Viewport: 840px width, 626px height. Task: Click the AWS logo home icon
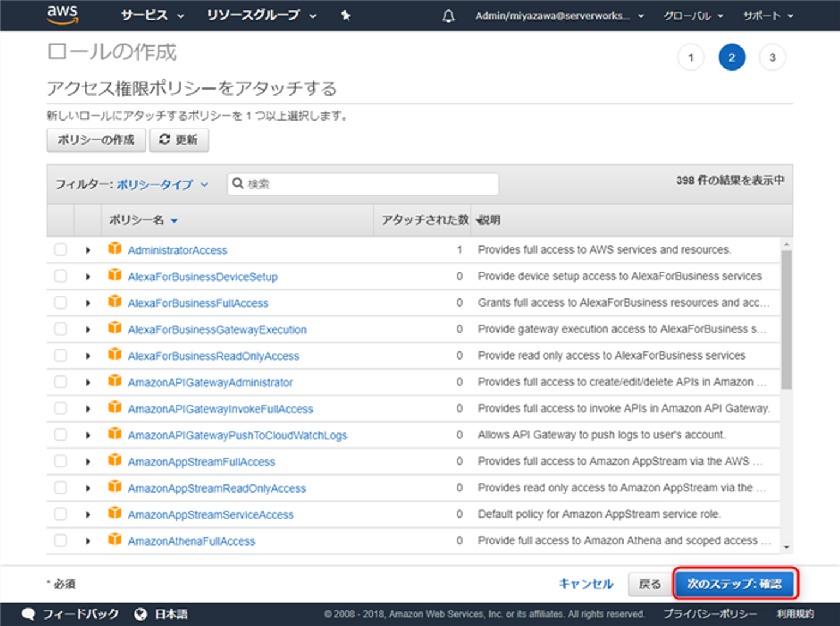pyautogui.click(x=62, y=15)
